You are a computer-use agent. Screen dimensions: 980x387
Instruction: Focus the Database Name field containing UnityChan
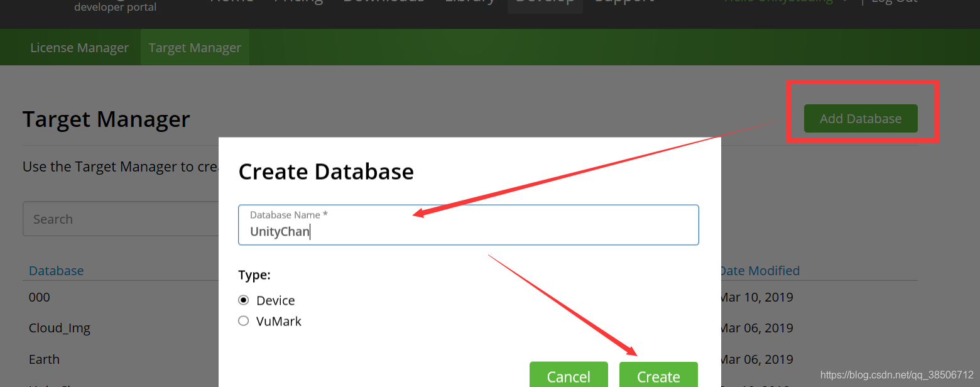(x=469, y=225)
